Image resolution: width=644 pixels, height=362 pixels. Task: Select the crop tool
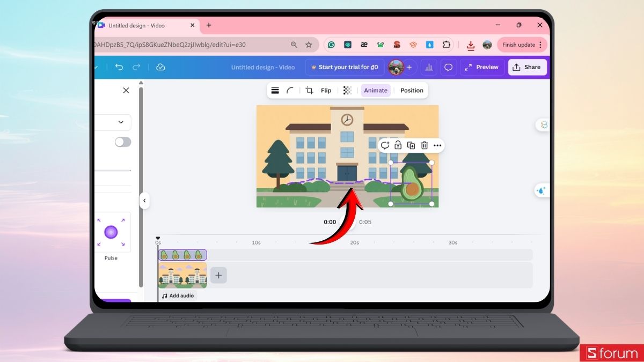pos(309,91)
